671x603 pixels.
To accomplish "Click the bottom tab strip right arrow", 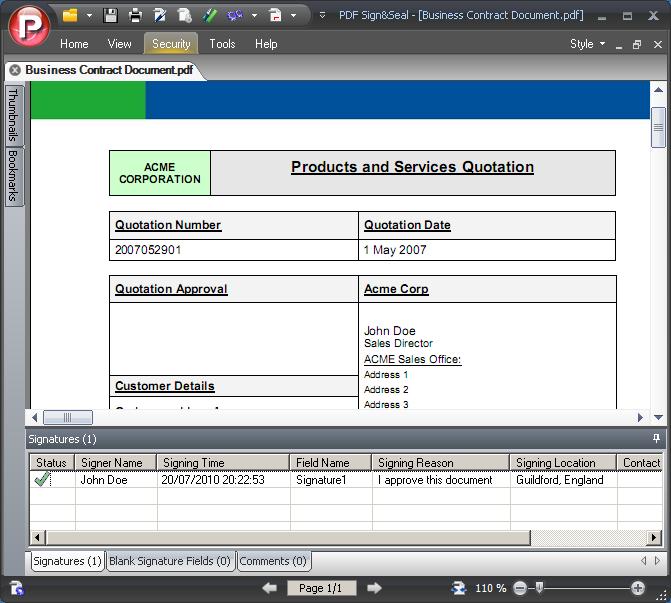I will point(657,560).
